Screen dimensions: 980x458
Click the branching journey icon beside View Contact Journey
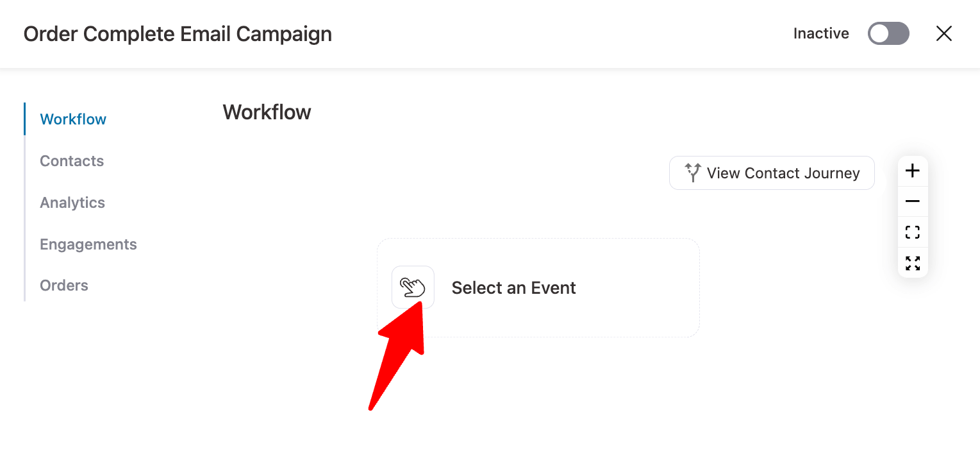tap(692, 172)
